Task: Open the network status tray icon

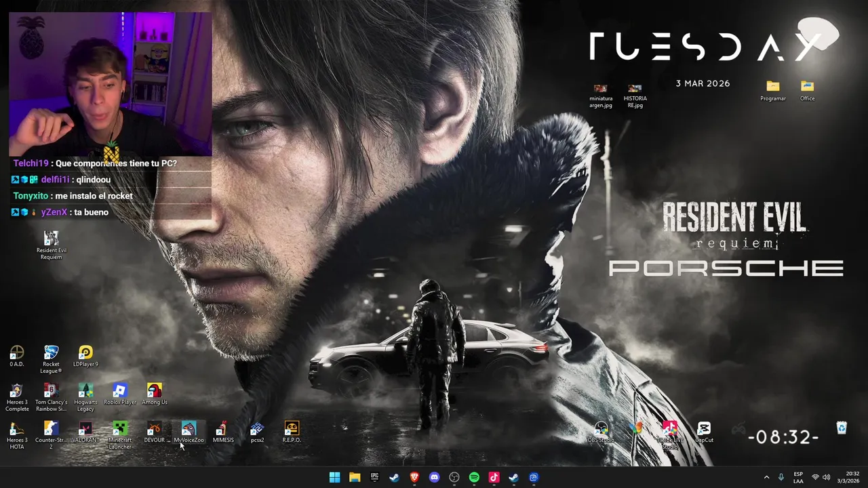Action: (815, 477)
